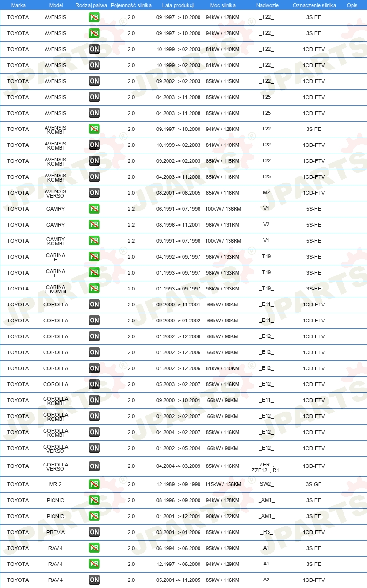
Task: Click the 08.2001 -> 08.2005 production dates
Action: pos(178,193)
